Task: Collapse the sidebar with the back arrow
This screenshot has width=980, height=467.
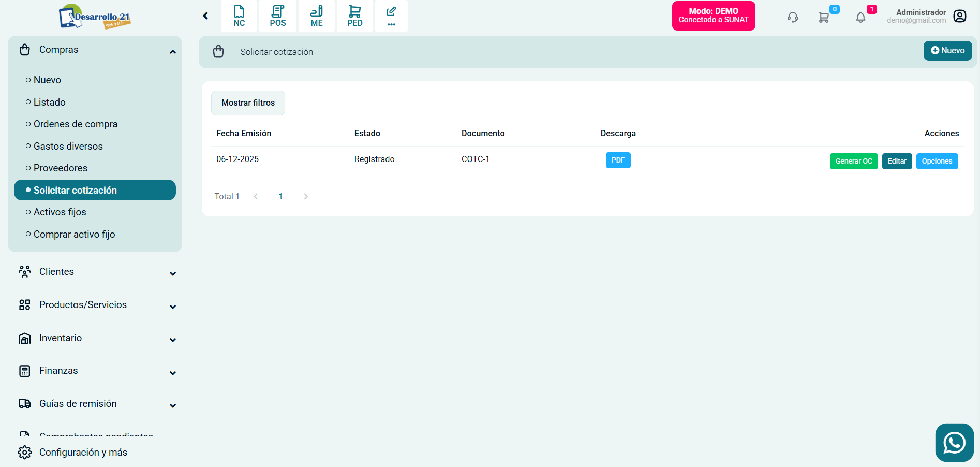Action: [206, 16]
